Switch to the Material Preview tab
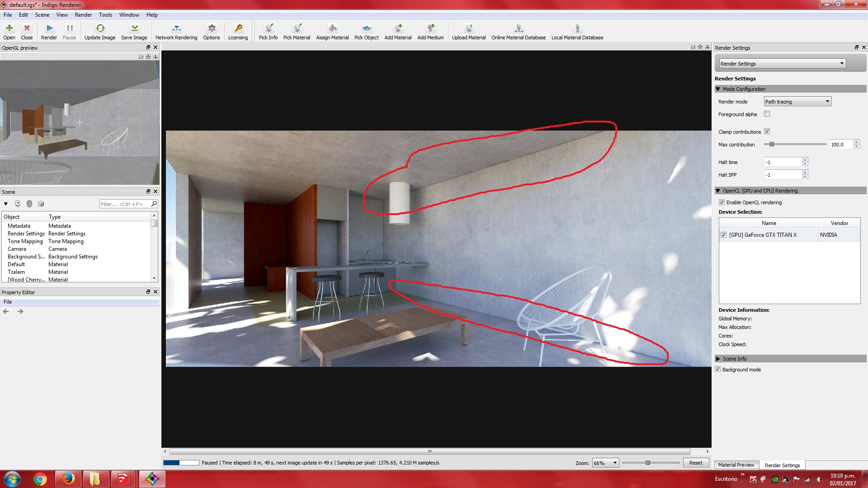868x488 pixels. click(x=736, y=465)
